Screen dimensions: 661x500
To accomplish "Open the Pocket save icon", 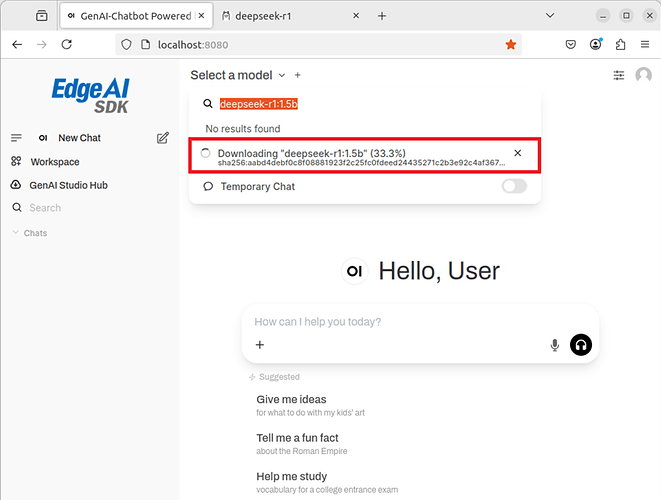I will pyautogui.click(x=570, y=44).
